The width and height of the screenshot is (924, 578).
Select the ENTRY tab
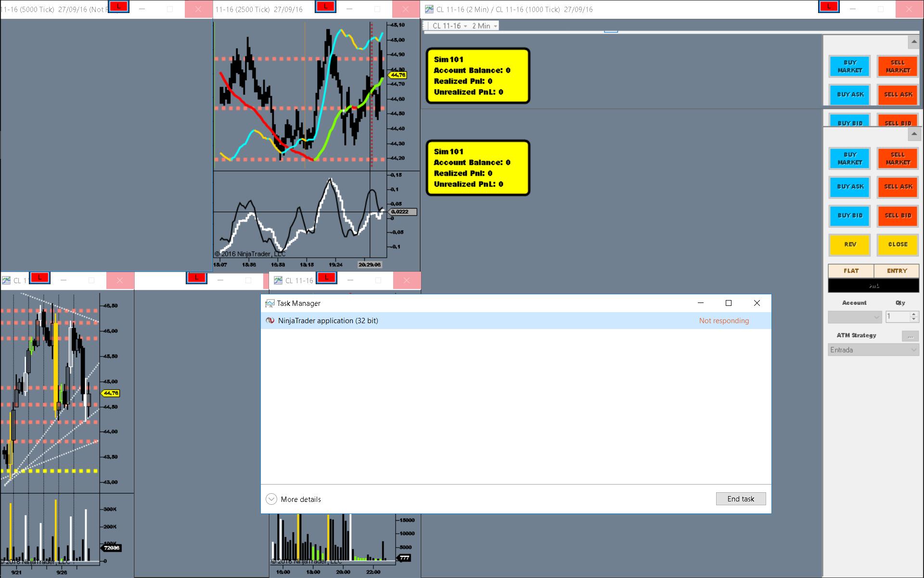(897, 271)
